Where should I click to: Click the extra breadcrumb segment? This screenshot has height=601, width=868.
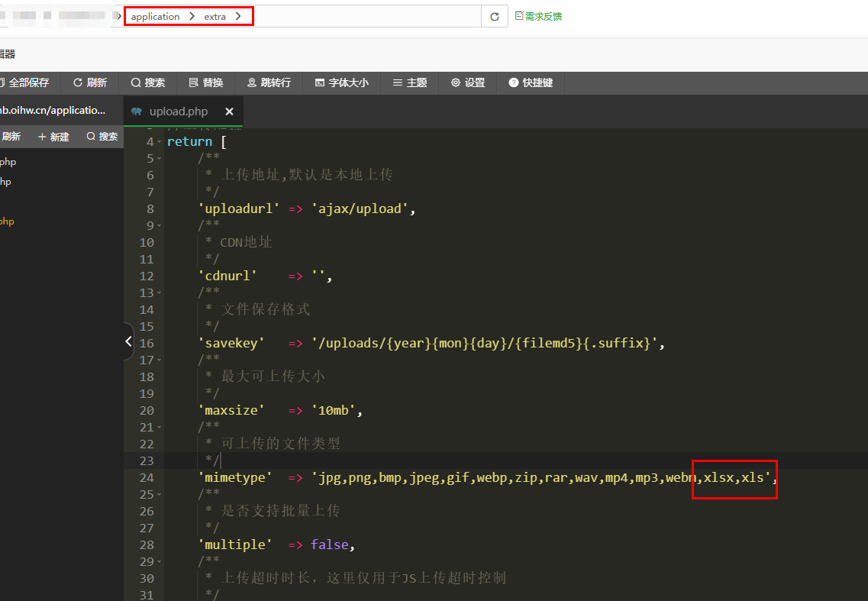[215, 17]
